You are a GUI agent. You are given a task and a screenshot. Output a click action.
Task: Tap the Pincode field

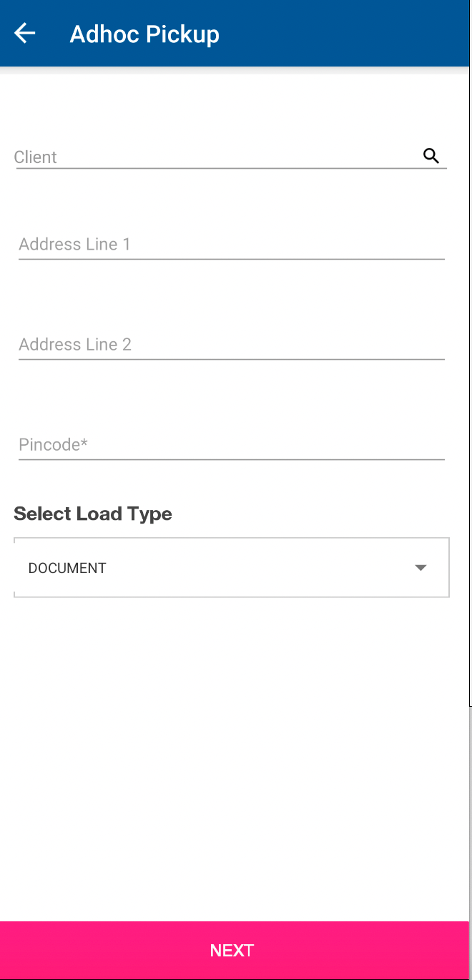tap(231, 445)
